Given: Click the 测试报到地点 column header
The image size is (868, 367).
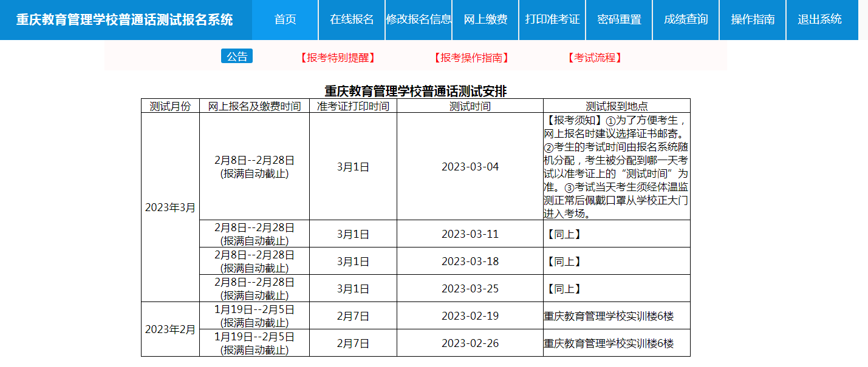Looking at the screenshot, I should coord(617,106).
